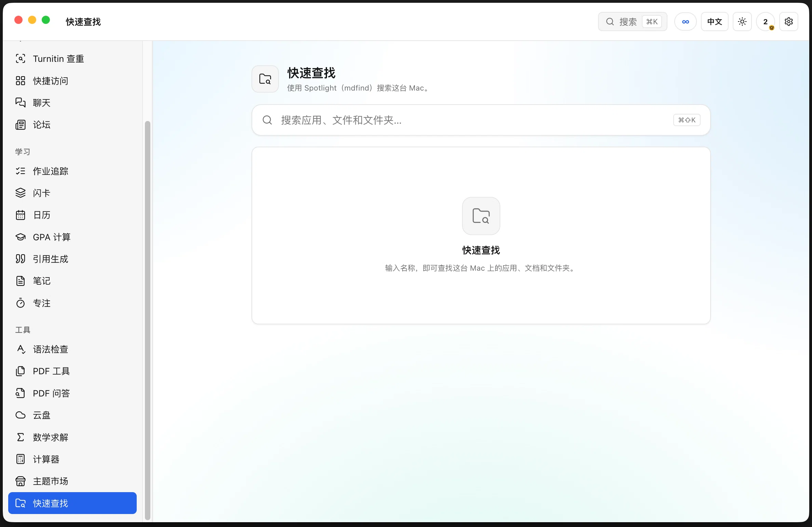Click the 学习 section label
Viewport: 812px width, 527px height.
(x=23, y=152)
